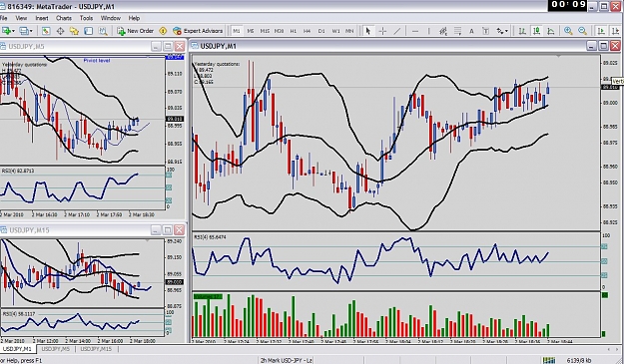Toggle Chart Shift button
This screenshot has height=364, width=624.
tap(615, 31)
